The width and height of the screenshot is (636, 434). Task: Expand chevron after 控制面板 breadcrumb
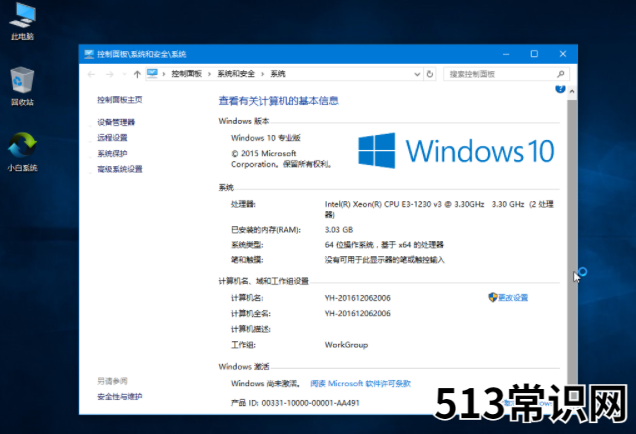click(x=209, y=74)
